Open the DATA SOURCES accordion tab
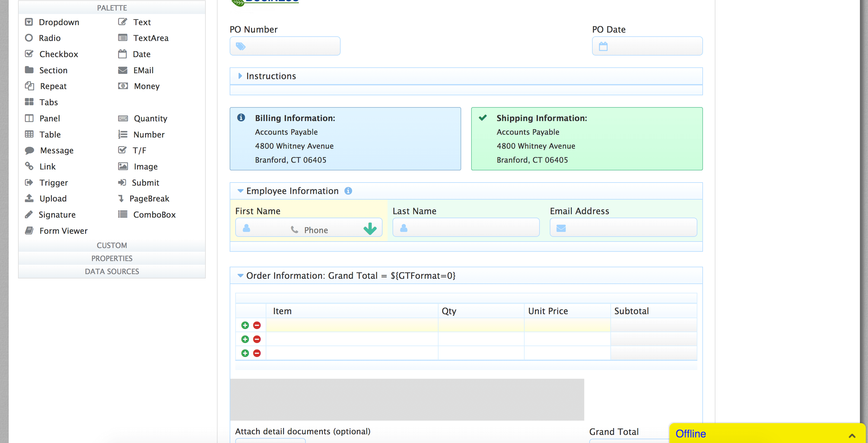The width and height of the screenshot is (868, 443). tap(112, 271)
